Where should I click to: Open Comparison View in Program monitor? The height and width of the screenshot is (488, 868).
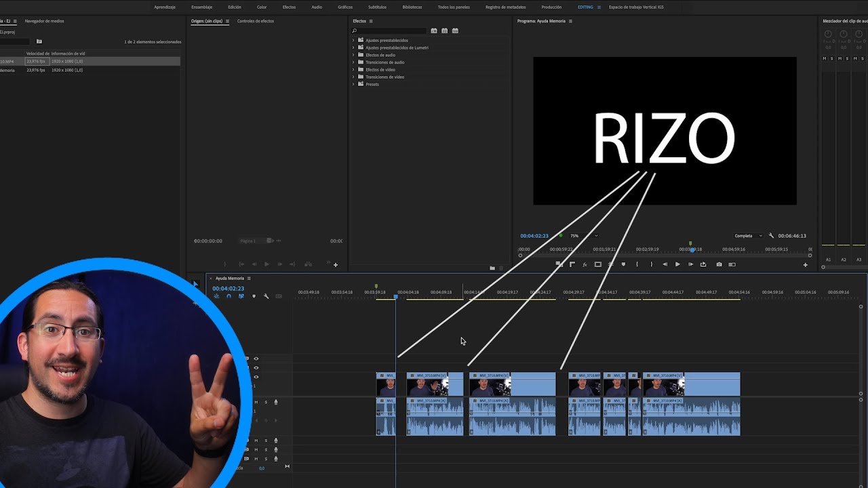click(732, 264)
